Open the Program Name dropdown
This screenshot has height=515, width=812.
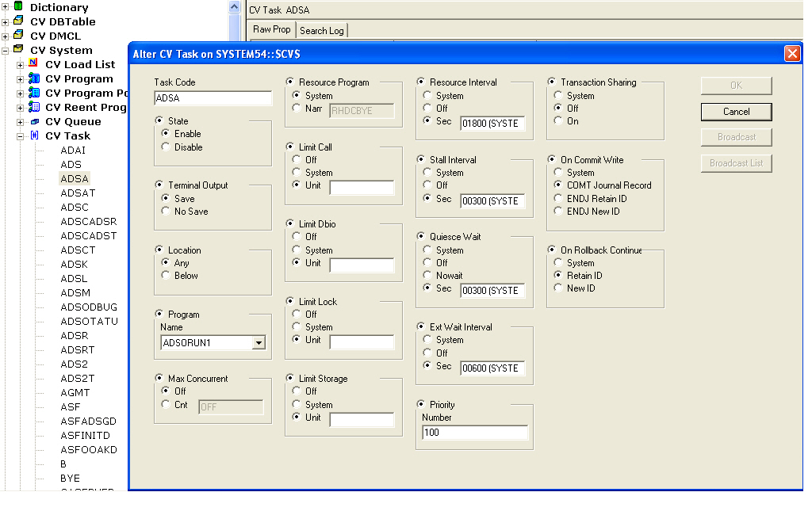point(259,342)
